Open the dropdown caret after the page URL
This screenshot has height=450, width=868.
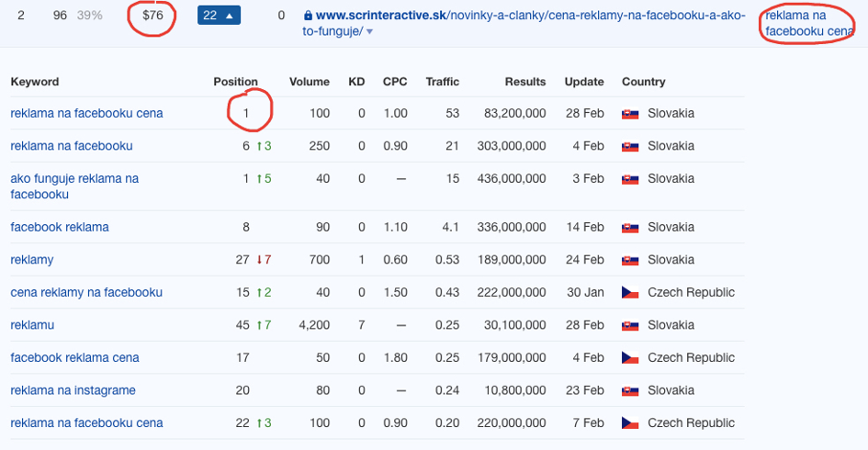(370, 32)
